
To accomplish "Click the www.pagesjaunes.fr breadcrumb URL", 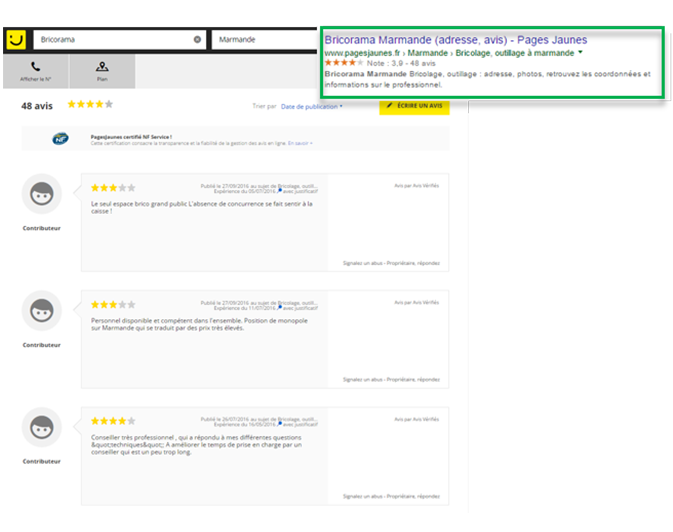I will click(x=362, y=53).
